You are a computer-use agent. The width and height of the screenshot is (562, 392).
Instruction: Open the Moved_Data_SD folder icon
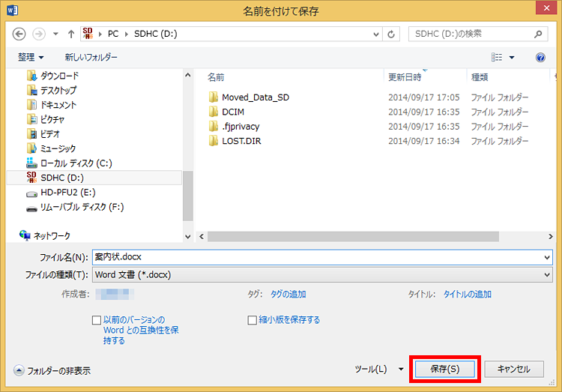pyautogui.click(x=214, y=97)
